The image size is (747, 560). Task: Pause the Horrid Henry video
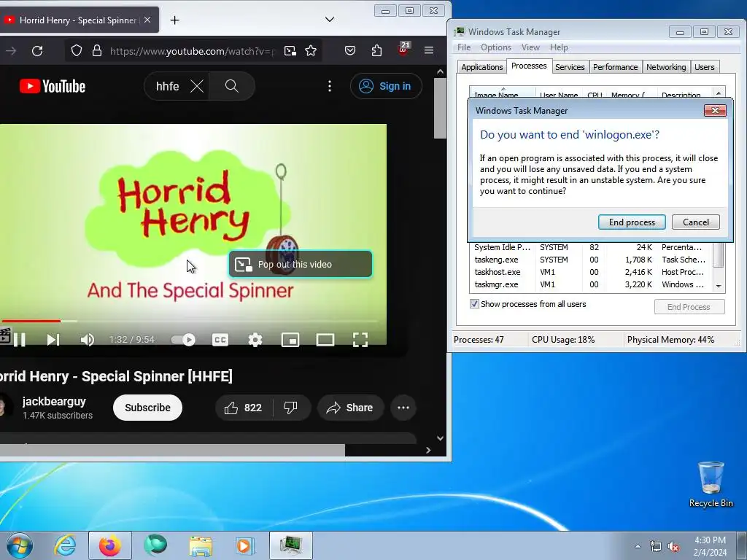pos(20,340)
